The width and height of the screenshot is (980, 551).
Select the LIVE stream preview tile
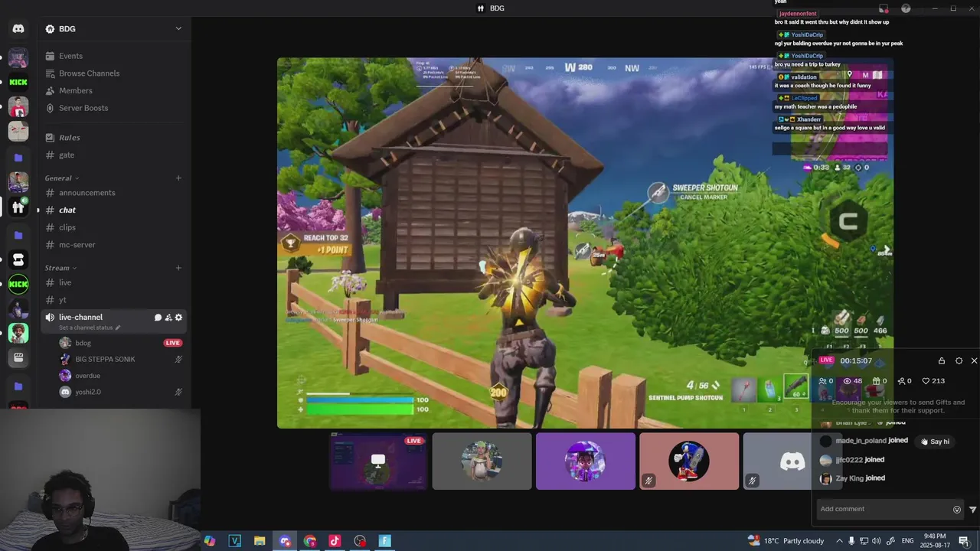point(378,461)
